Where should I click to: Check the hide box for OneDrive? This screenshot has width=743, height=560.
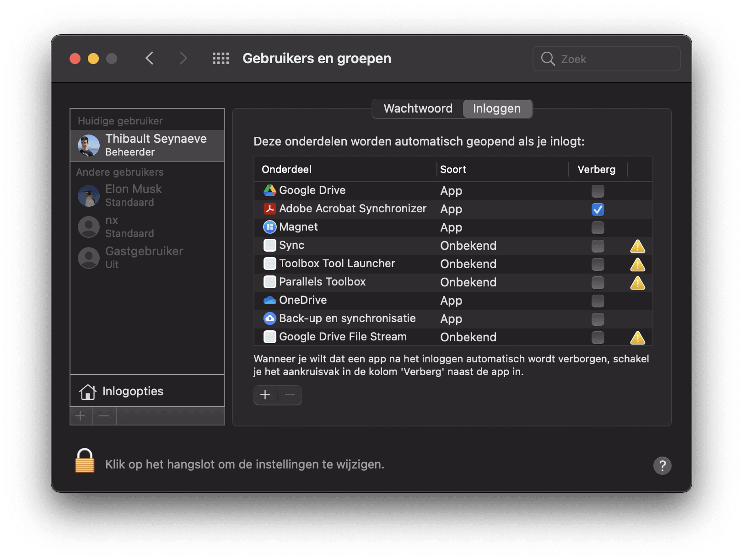tap(598, 301)
